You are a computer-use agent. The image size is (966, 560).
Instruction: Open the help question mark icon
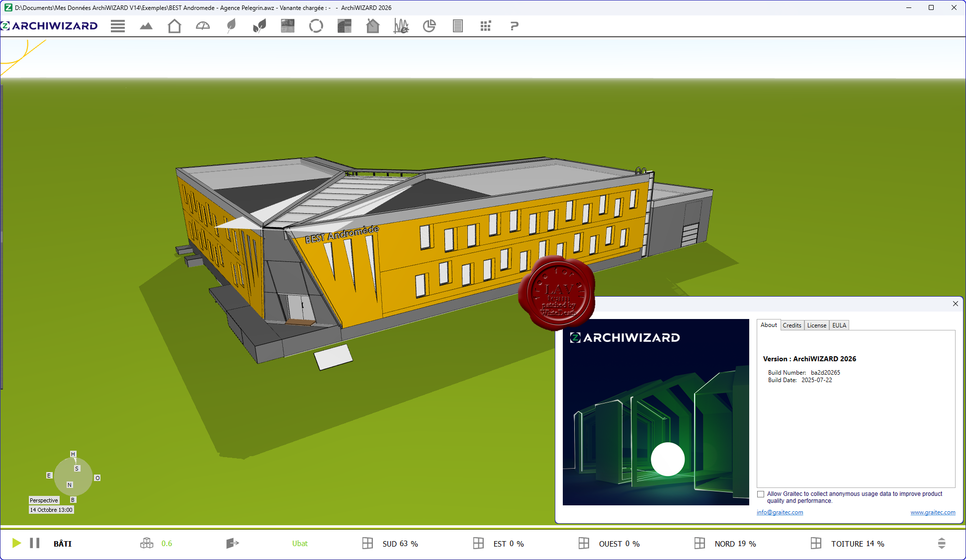(514, 26)
